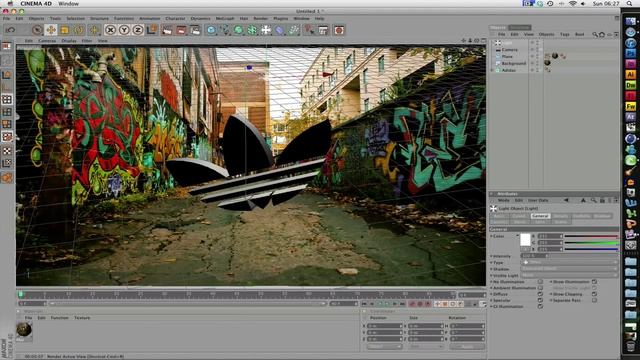Image resolution: width=640 pixels, height=360 pixels.
Task: Select the Light object in Objects list
Action: tap(507, 42)
